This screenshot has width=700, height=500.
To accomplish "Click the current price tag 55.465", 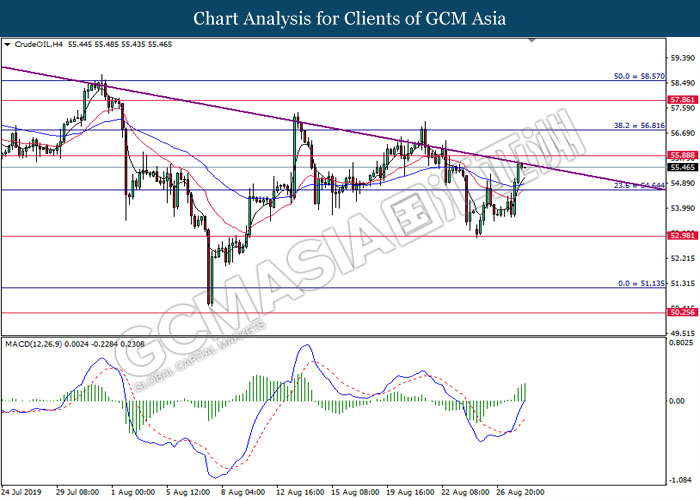I will (x=682, y=167).
